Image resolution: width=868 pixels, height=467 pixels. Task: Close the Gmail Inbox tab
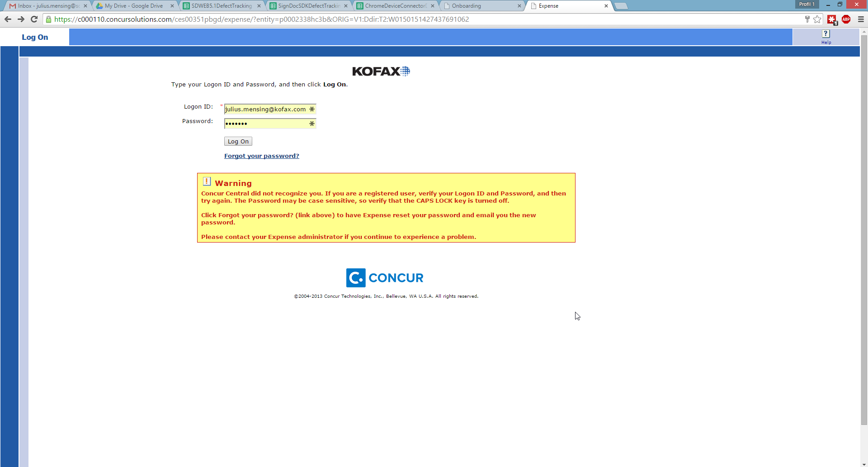tap(85, 6)
